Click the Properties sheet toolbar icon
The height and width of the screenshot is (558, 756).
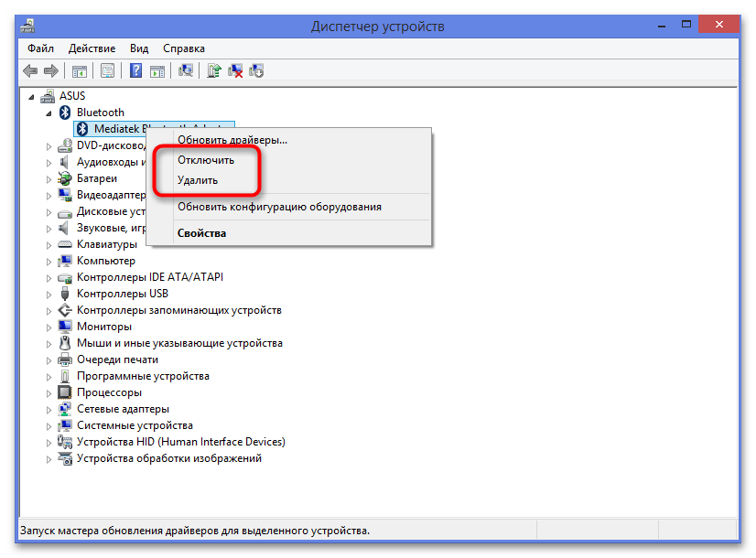[x=108, y=70]
